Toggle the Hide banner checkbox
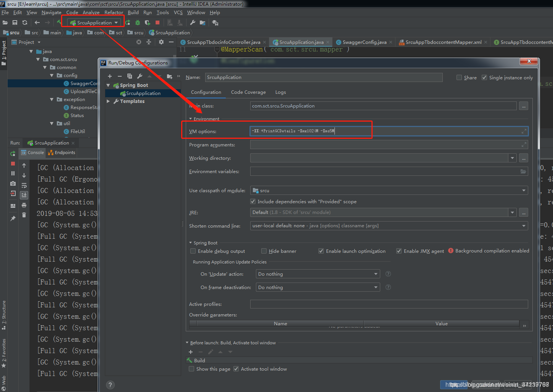The height and width of the screenshot is (392, 553). click(264, 251)
